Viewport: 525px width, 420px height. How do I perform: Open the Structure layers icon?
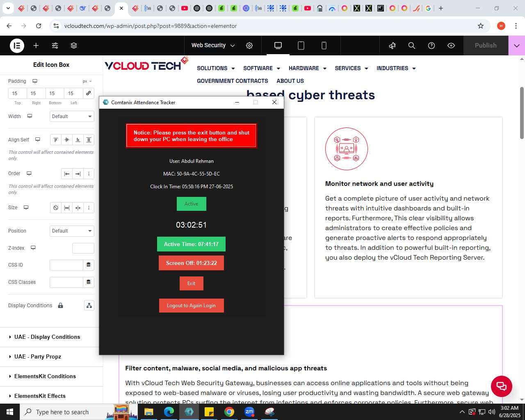(74, 46)
